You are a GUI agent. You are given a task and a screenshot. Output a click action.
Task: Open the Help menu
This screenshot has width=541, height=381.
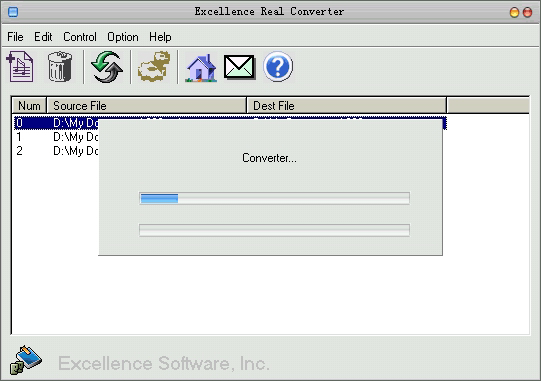160,37
